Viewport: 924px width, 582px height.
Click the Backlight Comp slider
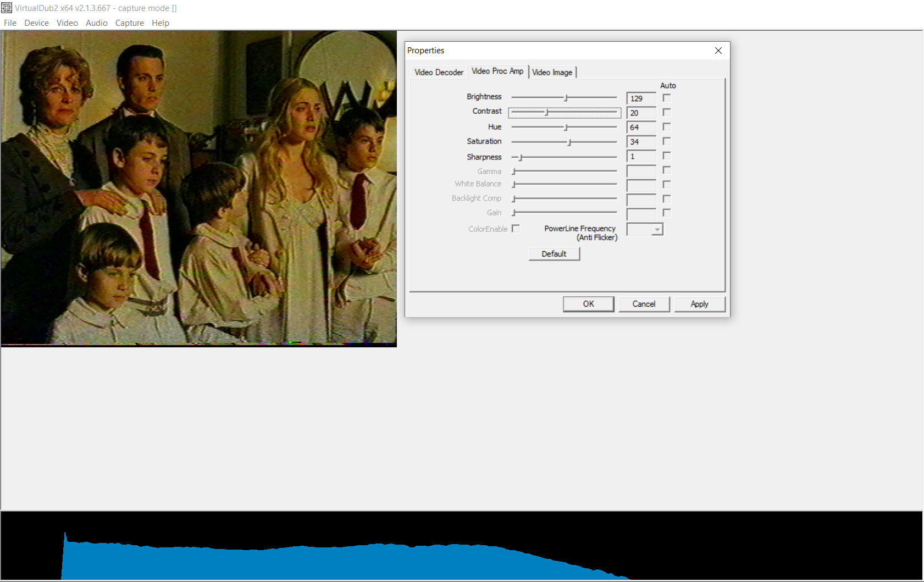(565, 199)
